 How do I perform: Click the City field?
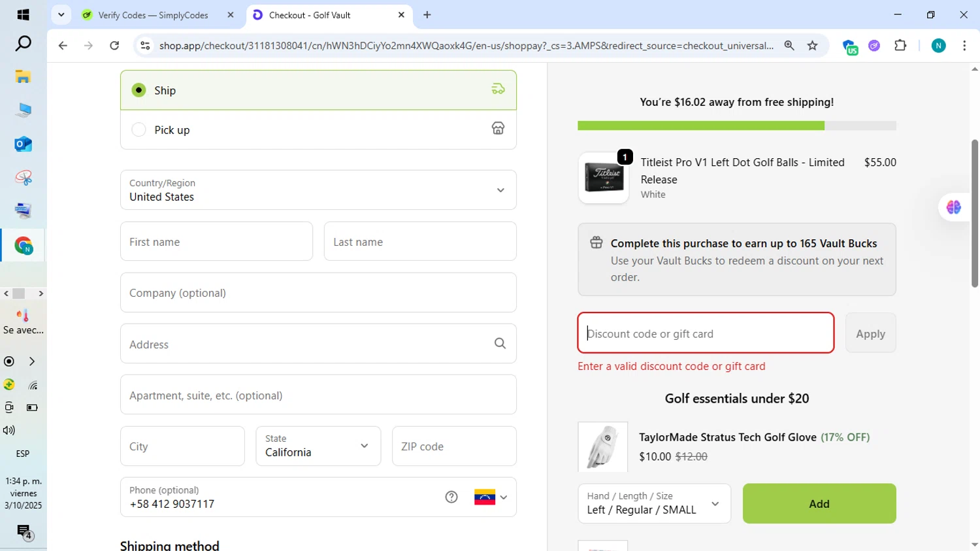click(182, 446)
